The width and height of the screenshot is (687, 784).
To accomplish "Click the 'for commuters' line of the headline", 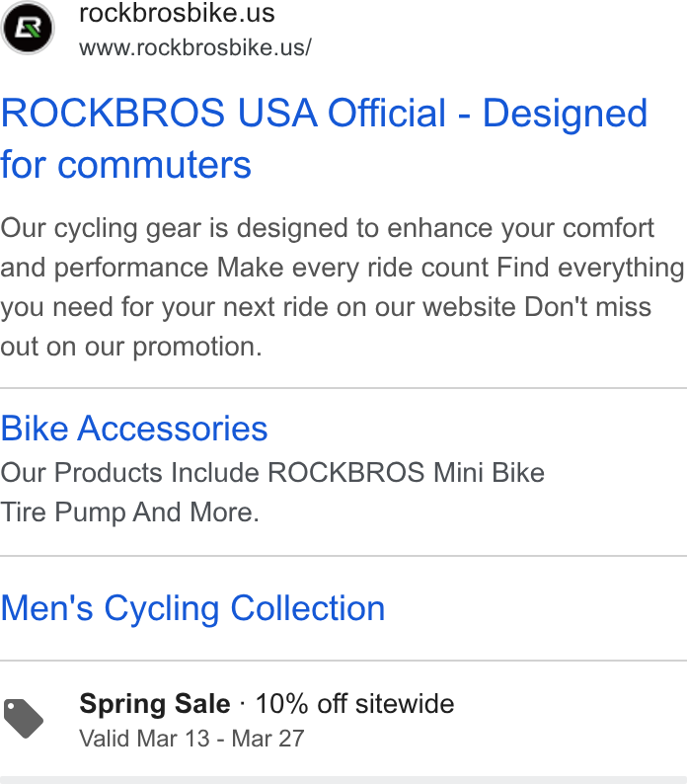I will pos(125,165).
